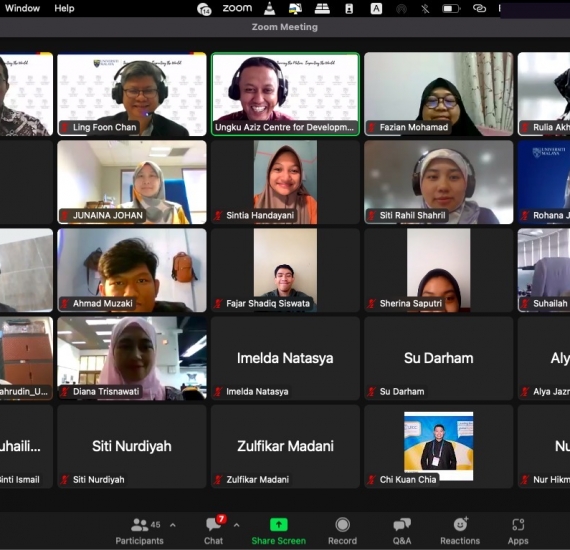Click muted mic icon beside Chi Kuan Chia

(372, 480)
